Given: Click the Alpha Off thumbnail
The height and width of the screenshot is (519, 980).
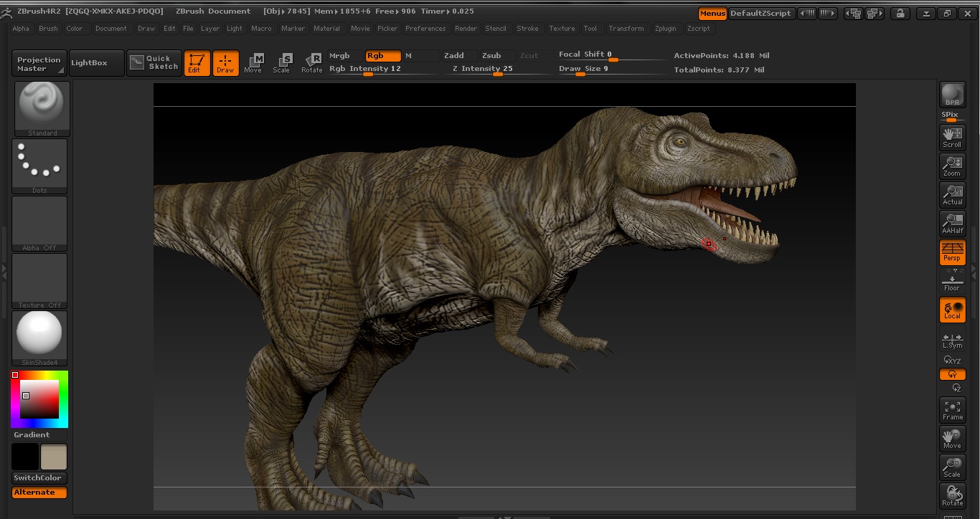Looking at the screenshot, I should point(39,223).
